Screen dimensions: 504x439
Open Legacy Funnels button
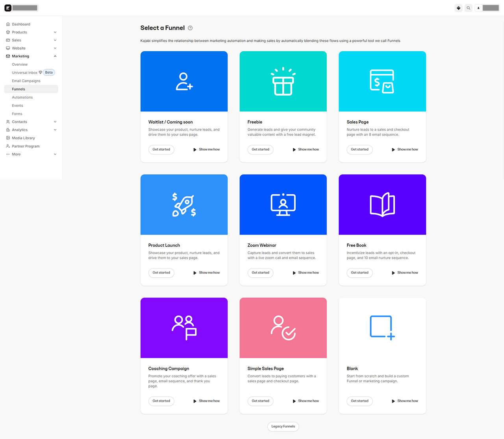[283, 426]
